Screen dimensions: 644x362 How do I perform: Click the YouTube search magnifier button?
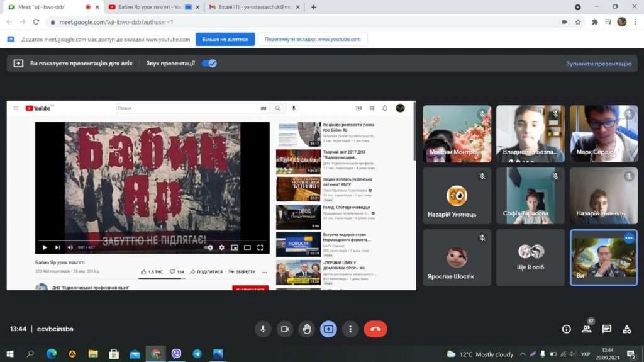(277, 108)
